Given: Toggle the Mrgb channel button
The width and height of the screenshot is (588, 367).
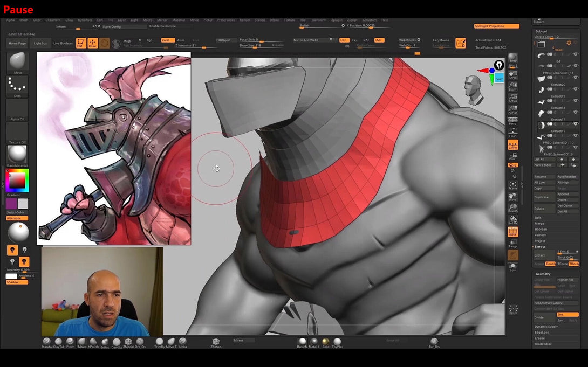Looking at the screenshot, I should [127, 40].
